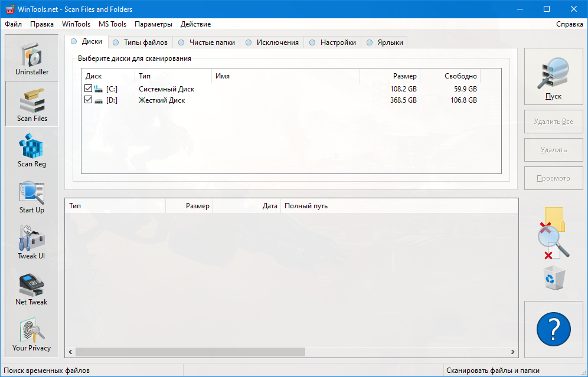Screen dimensions: 588x377
Task: Start the scan with the Пуск button
Action: click(x=554, y=77)
